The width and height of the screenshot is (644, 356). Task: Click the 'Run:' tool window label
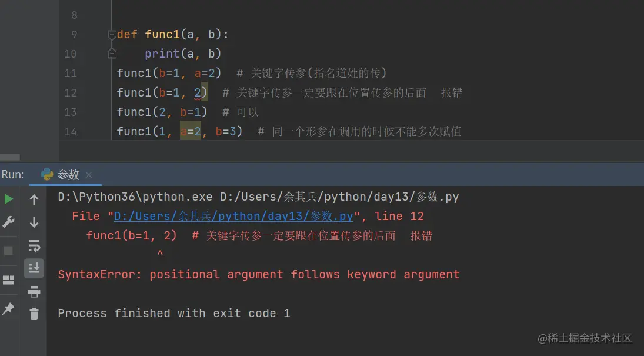click(13, 174)
